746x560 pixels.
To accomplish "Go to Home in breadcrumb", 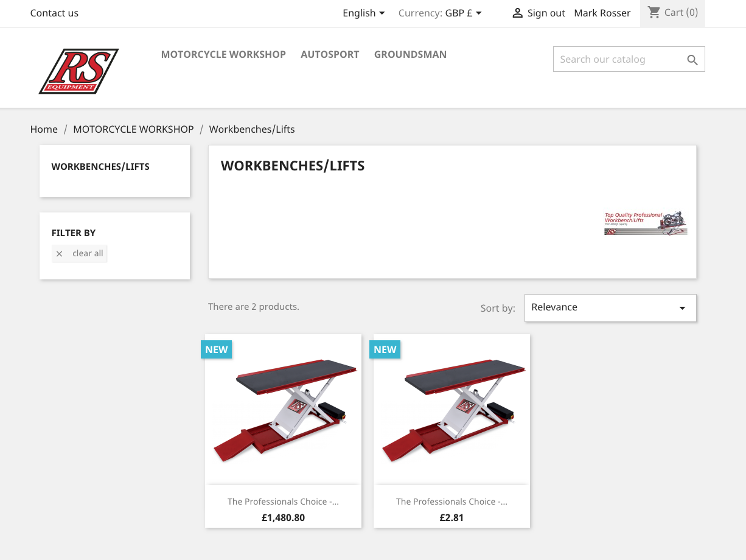I will (x=44, y=129).
